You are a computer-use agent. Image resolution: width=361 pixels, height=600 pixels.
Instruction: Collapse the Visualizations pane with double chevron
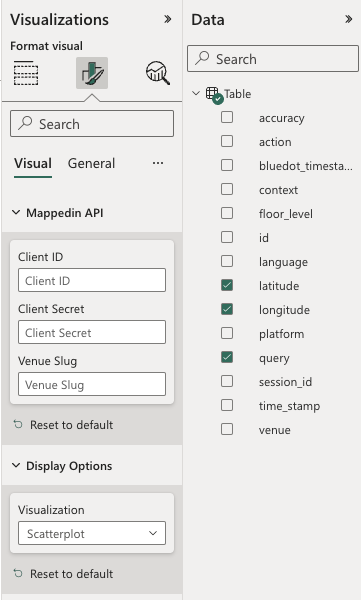tap(167, 19)
